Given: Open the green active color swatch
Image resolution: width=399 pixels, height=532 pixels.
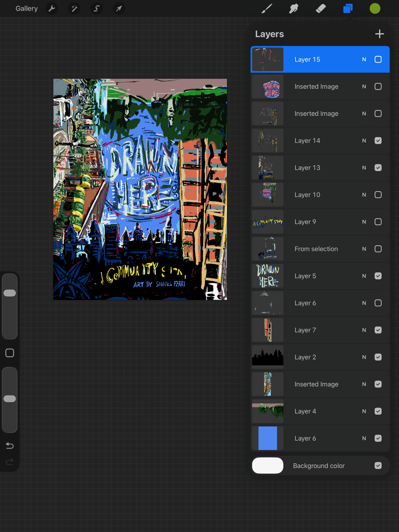Looking at the screenshot, I should [375, 9].
